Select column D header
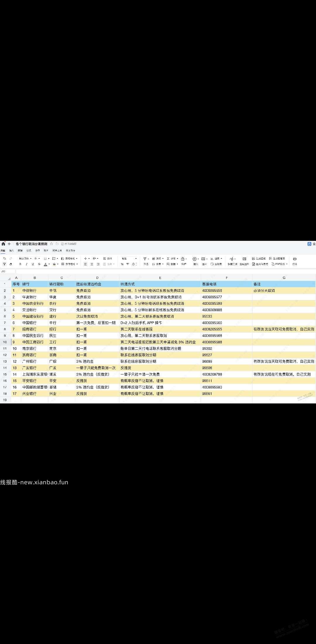This screenshot has height=644, width=316. (97, 278)
